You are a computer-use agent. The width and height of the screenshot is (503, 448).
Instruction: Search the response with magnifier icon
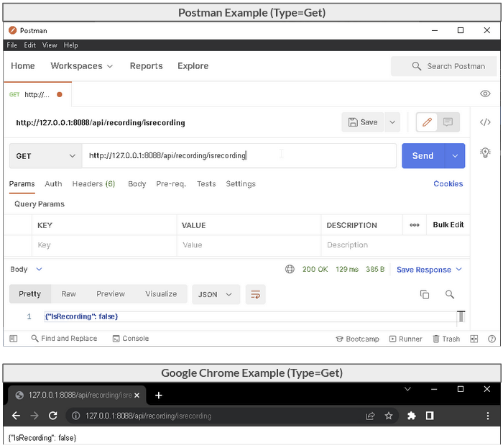[450, 294]
